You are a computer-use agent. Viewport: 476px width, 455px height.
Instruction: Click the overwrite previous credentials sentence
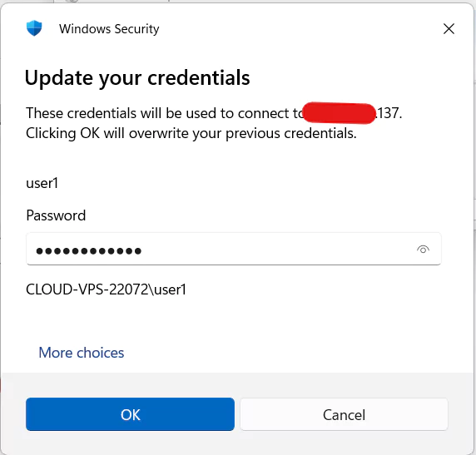click(x=191, y=133)
